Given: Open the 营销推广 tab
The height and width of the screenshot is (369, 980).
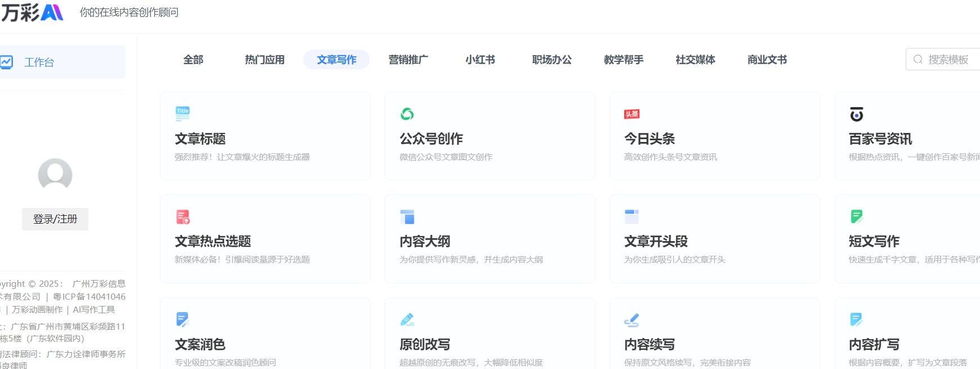Looking at the screenshot, I should (x=408, y=60).
